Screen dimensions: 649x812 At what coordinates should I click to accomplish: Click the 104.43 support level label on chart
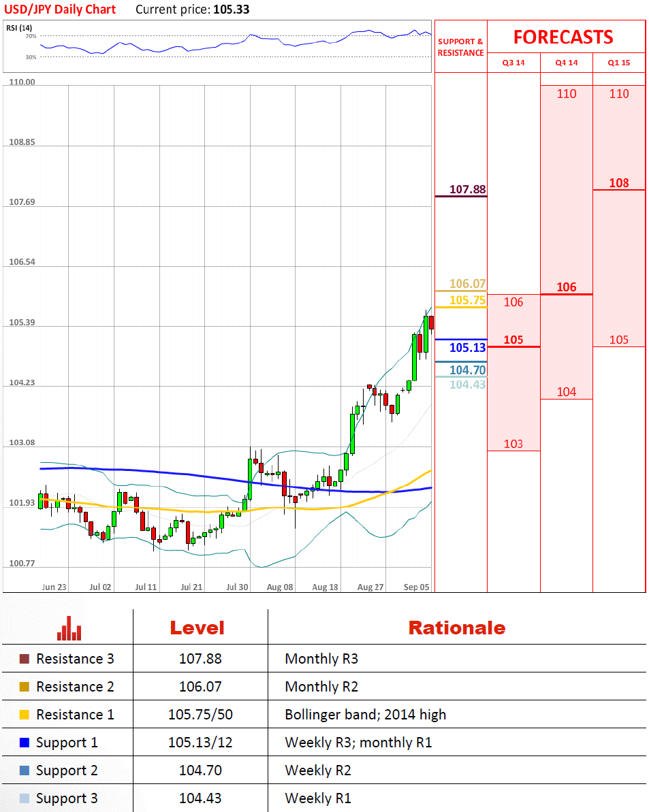pyautogui.click(x=467, y=385)
